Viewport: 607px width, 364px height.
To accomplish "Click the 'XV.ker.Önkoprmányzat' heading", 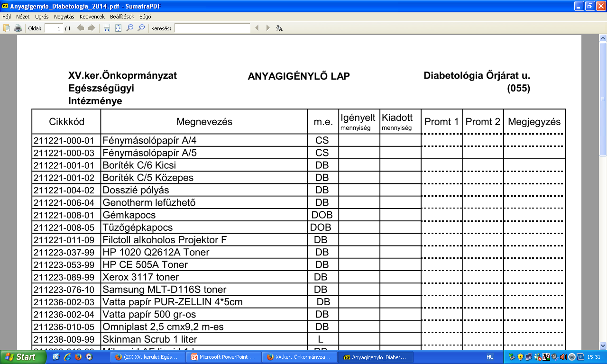I will [123, 76].
